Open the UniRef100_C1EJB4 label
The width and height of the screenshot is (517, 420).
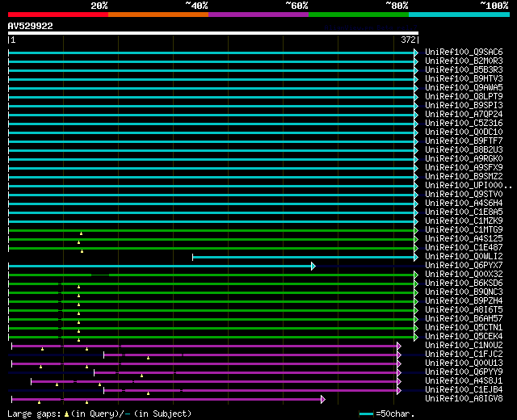click(x=464, y=390)
